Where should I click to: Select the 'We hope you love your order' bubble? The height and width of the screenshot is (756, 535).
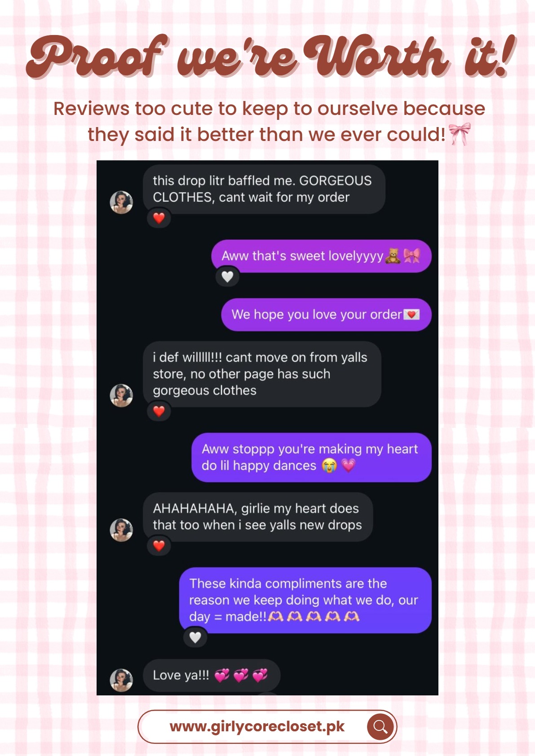(326, 315)
